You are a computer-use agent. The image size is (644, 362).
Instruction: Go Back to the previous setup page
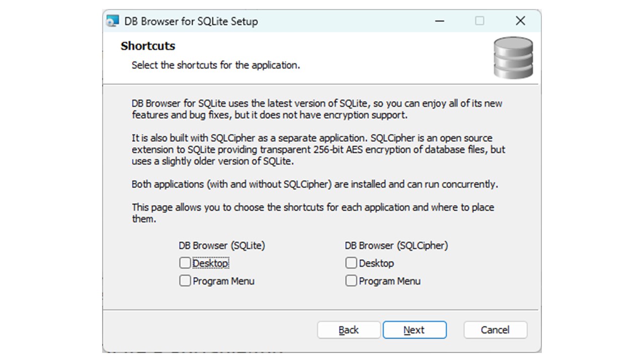click(349, 330)
